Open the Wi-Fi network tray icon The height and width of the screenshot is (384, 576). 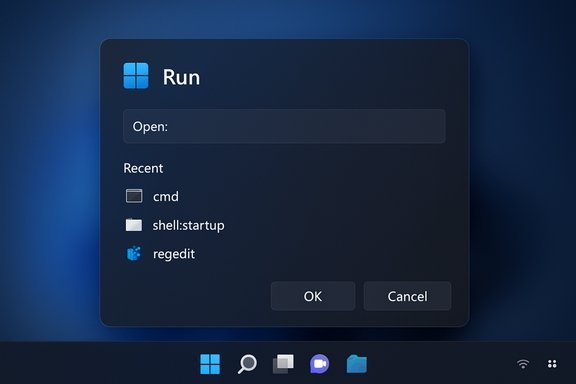point(523,363)
